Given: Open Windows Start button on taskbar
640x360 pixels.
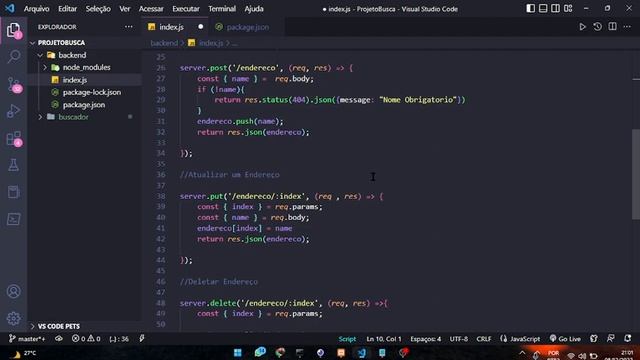Looking at the screenshot, I should coord(238,353).
